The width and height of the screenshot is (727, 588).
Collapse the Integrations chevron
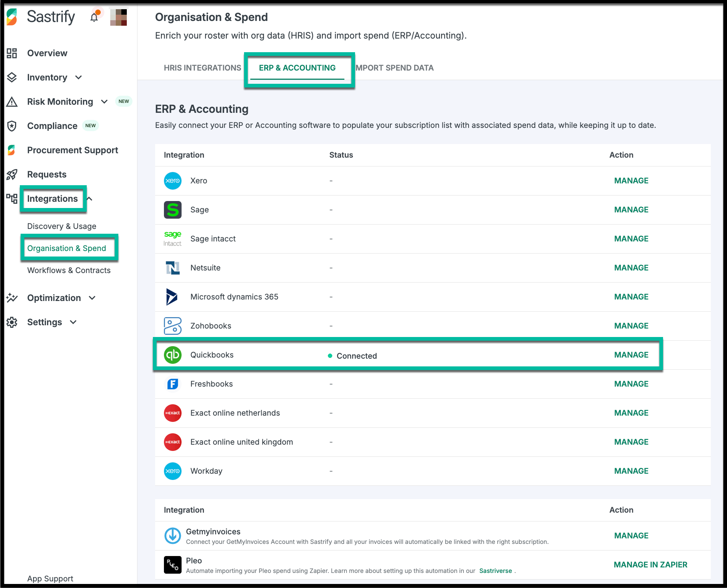(x=90, y=199)
